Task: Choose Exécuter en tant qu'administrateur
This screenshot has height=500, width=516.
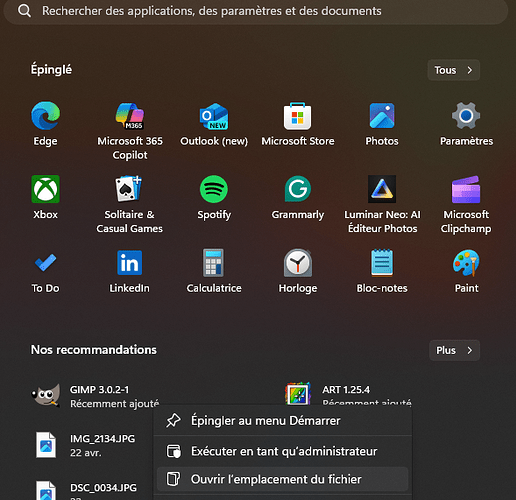Action: (x=283, y=451)
